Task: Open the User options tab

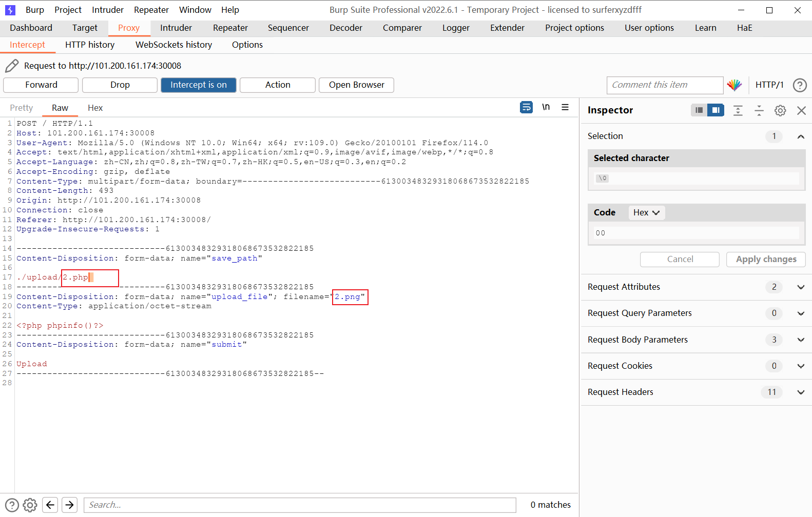Action: point(649,28)
